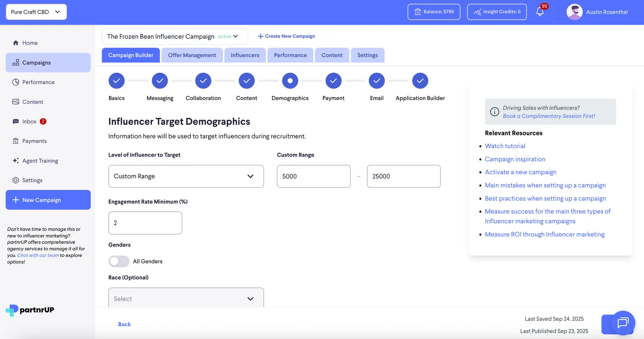This screenshot has height=339, width=644.
Task: Open the Inbox with 2 unread messages
Action: (x=30, y=121)
